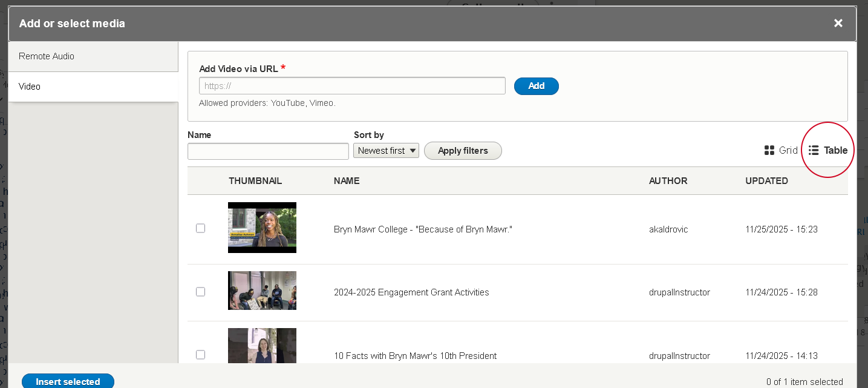Click the Name column header
The image size is (868, 388).
tap(347, 181)
